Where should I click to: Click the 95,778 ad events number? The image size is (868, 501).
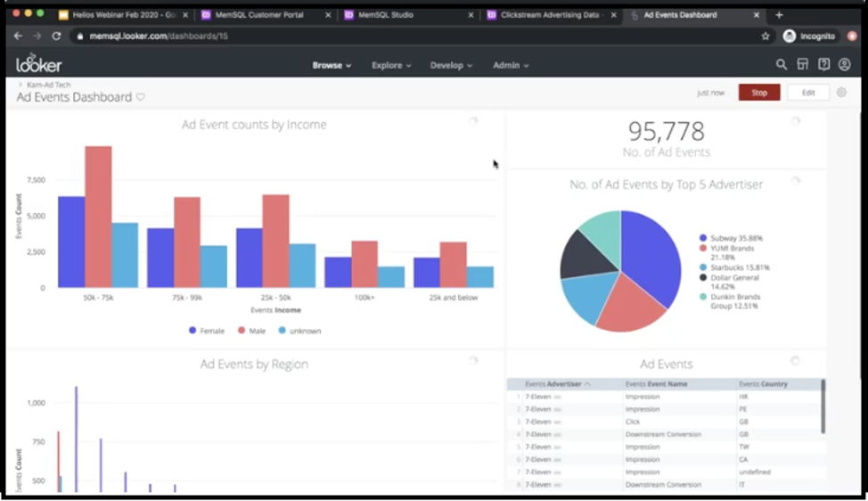pyautogui.click(x=666, y=131)
